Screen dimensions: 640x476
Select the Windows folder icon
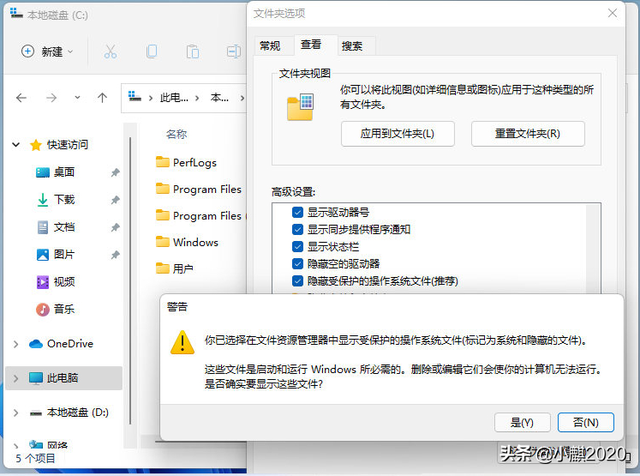click(162, 242)
